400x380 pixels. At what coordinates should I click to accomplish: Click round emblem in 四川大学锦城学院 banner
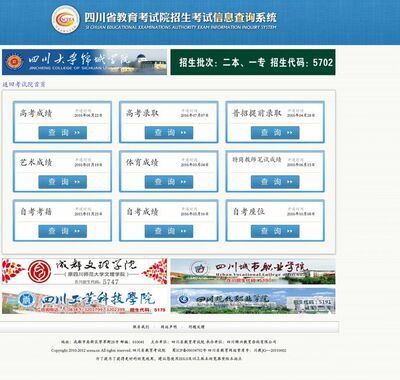coord(14,62)
